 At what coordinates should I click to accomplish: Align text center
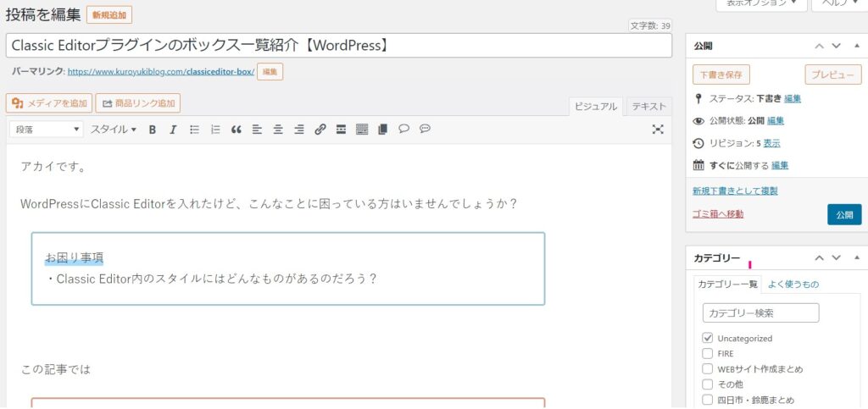pos(278,130)
